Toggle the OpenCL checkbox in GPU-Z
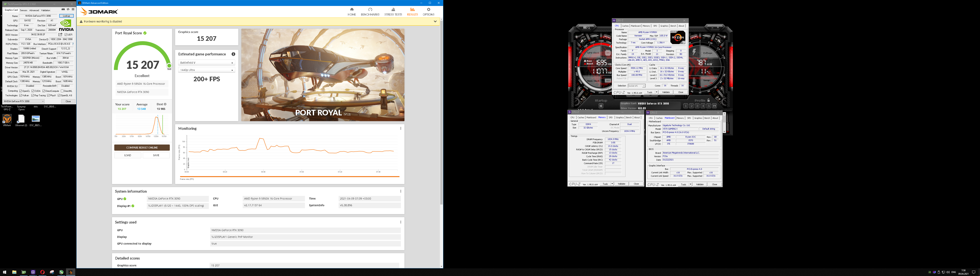Image resolution: width=980 pixels, height=276 pixels. (x=21, y=91)
